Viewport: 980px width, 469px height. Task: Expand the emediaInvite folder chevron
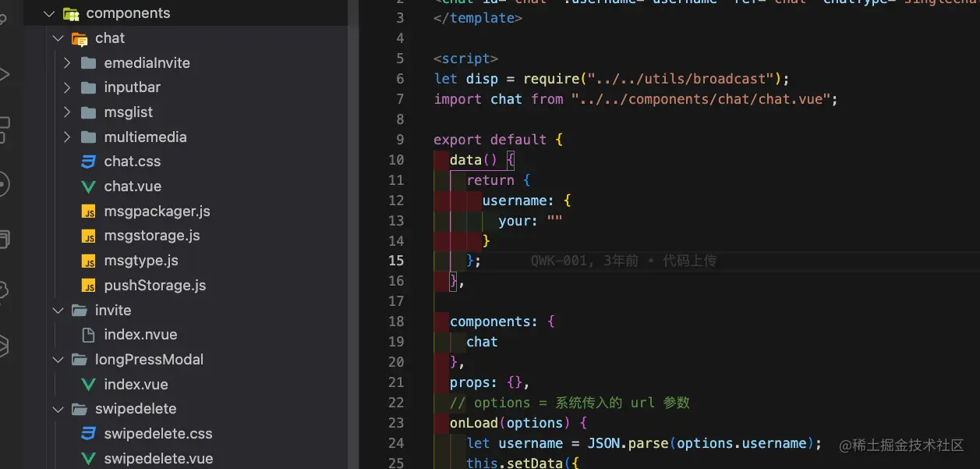(67, 63)
